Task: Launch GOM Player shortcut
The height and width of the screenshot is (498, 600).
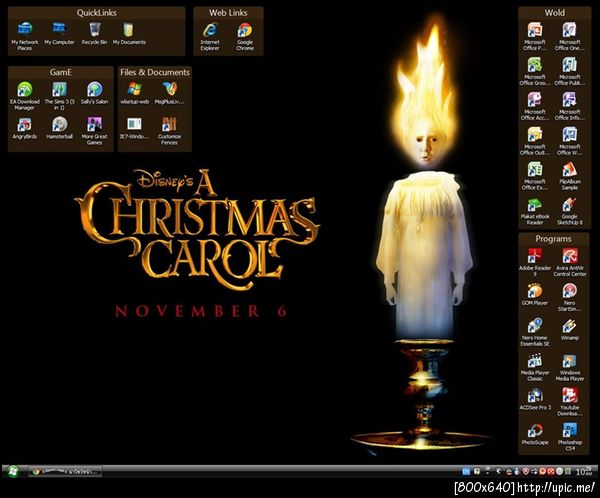Action: (x=535, y=294)
